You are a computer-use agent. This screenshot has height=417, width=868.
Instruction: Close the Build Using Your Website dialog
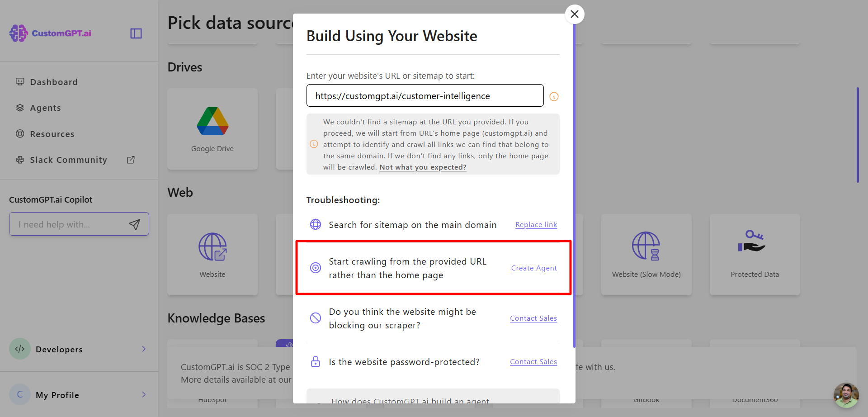coord(575,14)
